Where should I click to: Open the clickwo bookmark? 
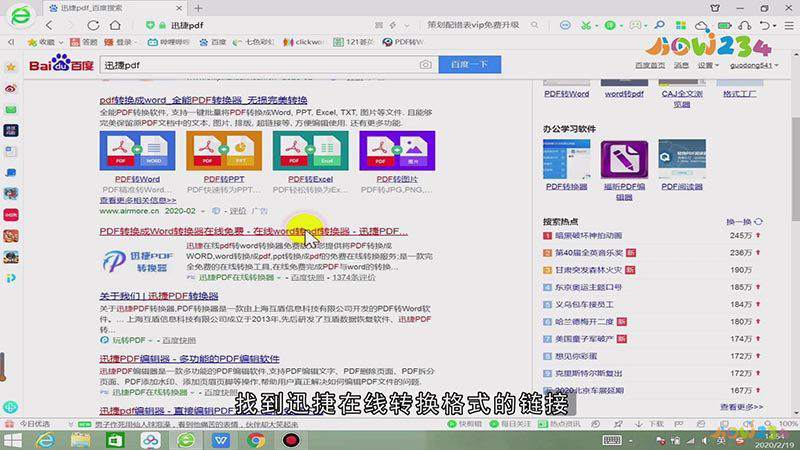[304, 42]
